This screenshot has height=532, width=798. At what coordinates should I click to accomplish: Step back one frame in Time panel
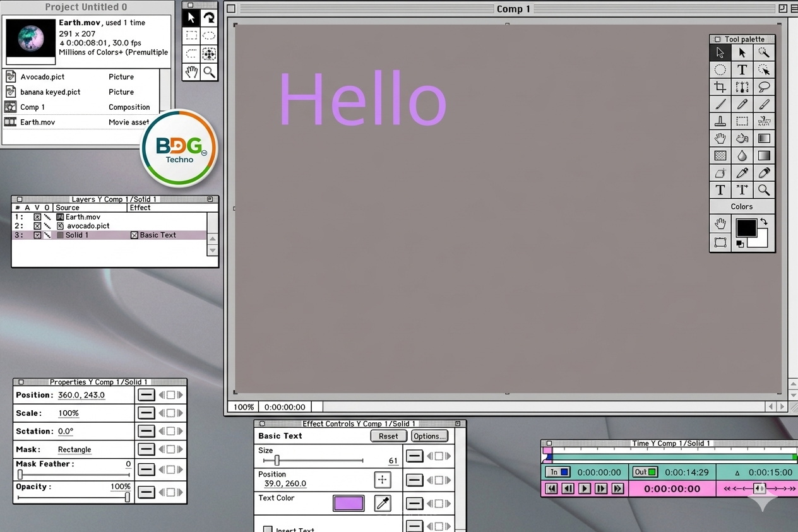[568, 488]
